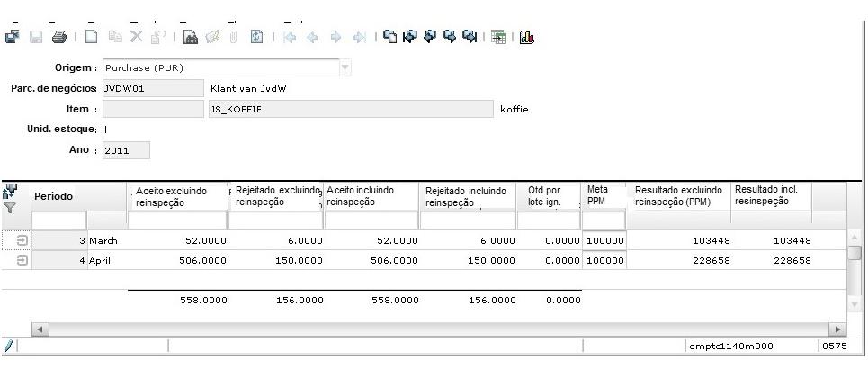
Task: Open the bar chart icon in toolbar
Action: [527, 38]
